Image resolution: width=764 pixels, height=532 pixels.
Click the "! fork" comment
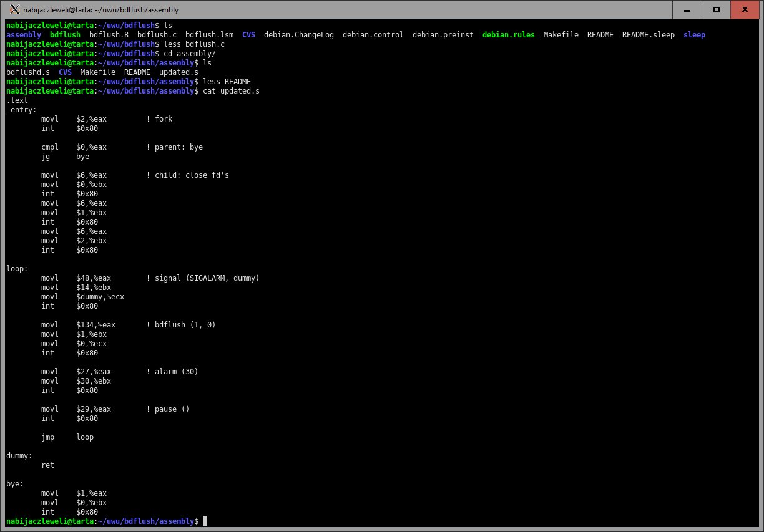click(x=159, y=119)
